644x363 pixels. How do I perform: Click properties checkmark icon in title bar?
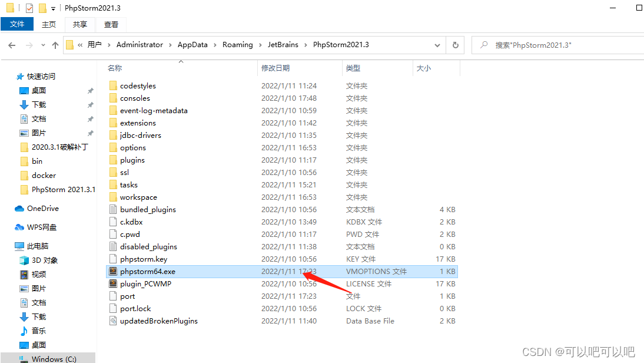[29, 8]
